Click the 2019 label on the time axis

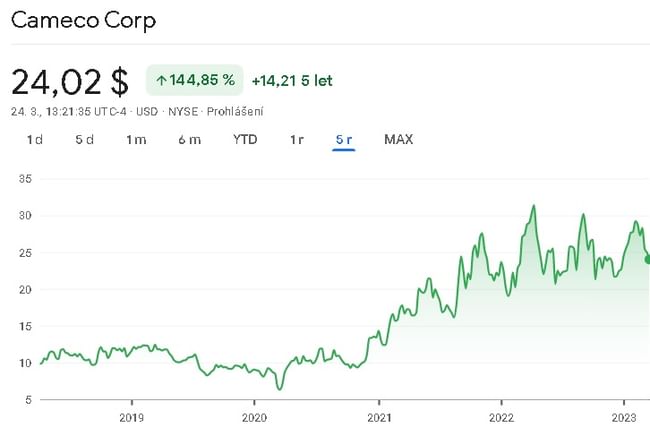tap(132, 416)
